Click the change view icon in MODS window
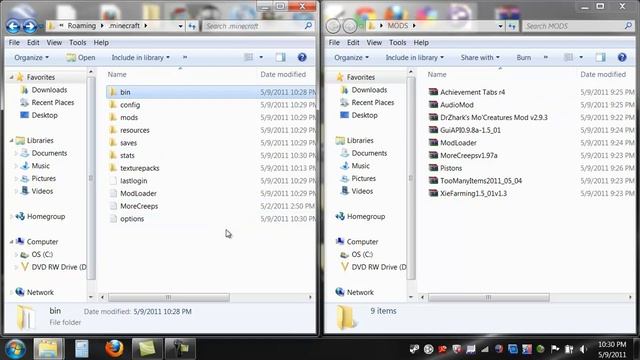The image size is (640, 360). pyautogui.click(x=568, y=58)
